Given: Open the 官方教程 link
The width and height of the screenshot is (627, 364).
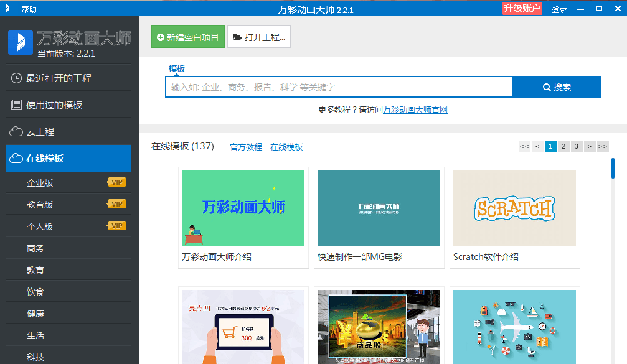Looking at the screenshot, I should 246,147.
